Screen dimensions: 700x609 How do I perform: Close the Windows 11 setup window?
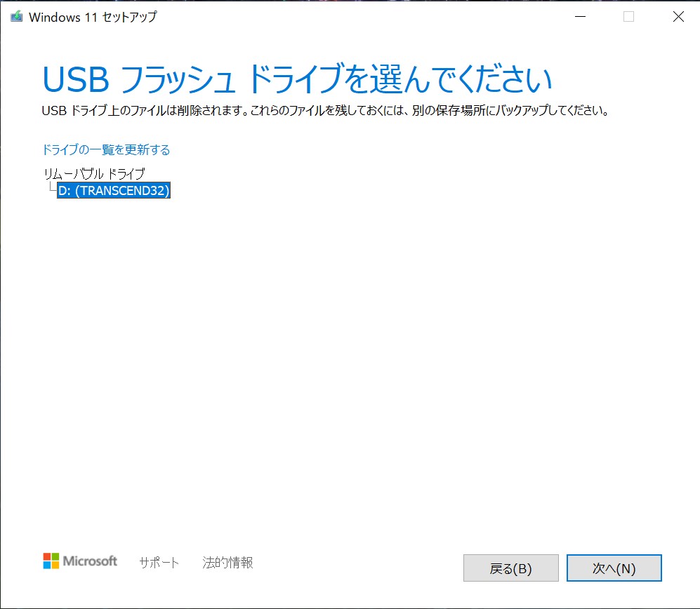click(x=678, y=17)
